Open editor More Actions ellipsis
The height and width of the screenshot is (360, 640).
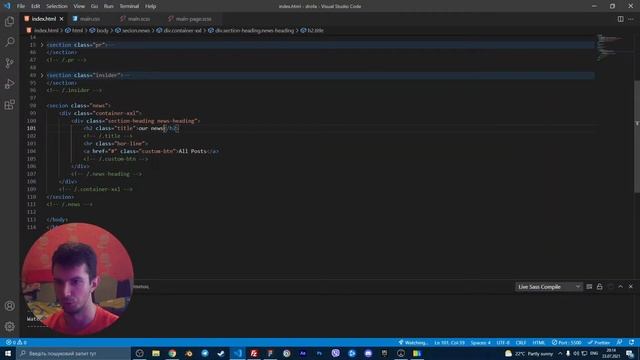tap(631, 19)
